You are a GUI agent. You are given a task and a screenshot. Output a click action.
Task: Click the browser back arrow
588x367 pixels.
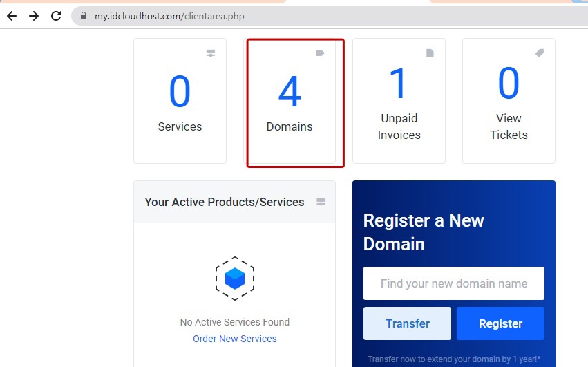(x=12, y=16)
